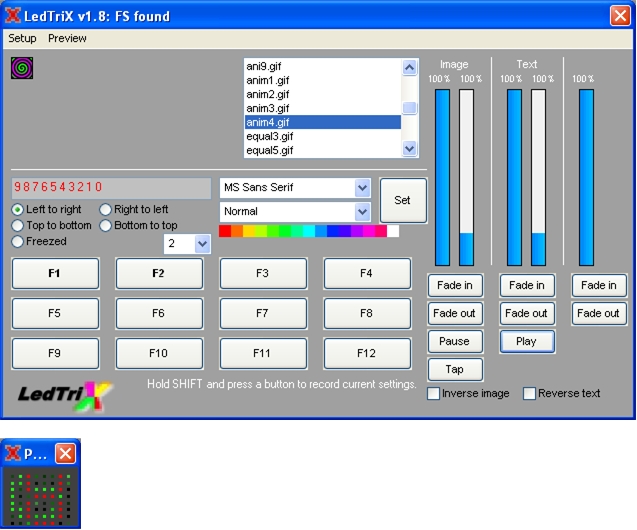This screenshot has height=530, width=637.
Task: Select Right to left scrolling
Action: coord(134,210)
